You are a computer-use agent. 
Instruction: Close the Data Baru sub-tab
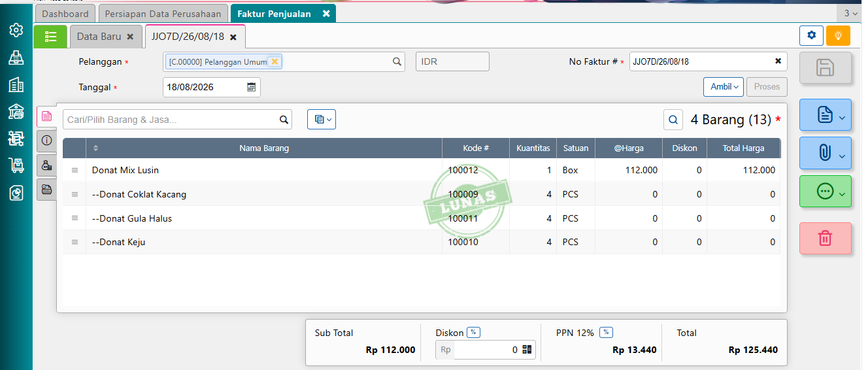(x=130, y=37)
